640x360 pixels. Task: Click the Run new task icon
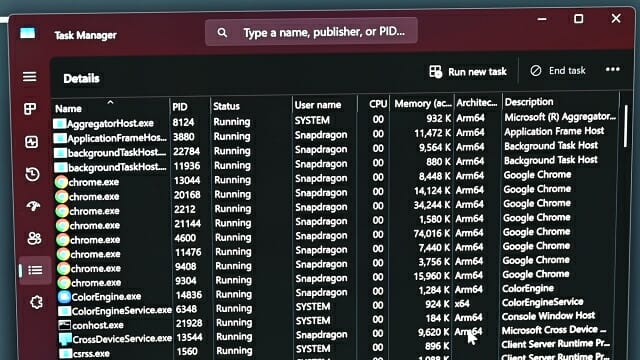coord(436,72)
